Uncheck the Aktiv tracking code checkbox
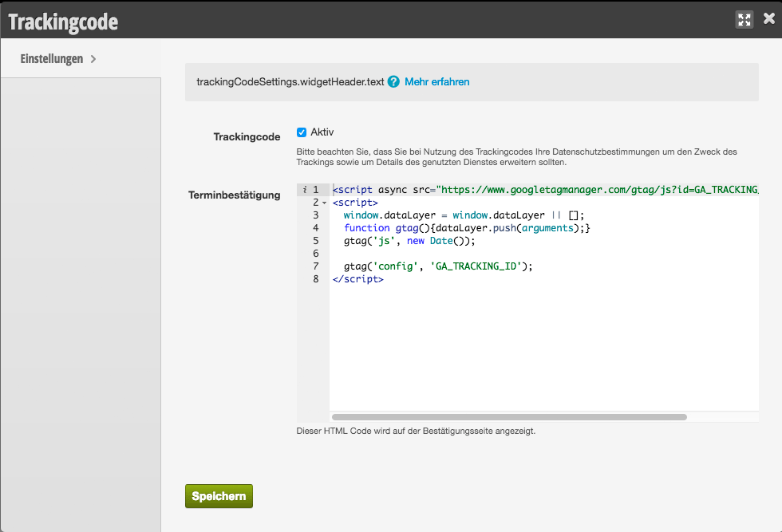Image resolution: width=782 pixels, height=532 pixels. click(x=302, y=132)
